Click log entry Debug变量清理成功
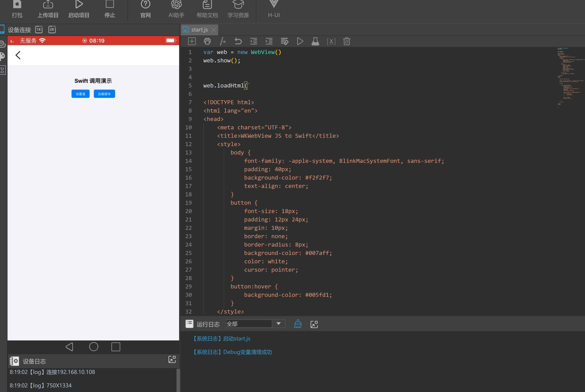Viewport: 585px width, 392px height. coord(232,352)
